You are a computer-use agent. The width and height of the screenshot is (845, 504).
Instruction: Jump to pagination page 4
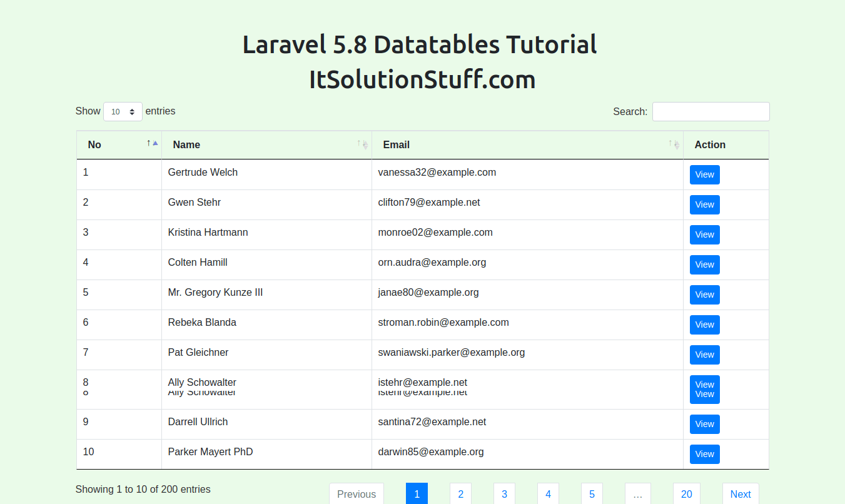click(548, 493)
